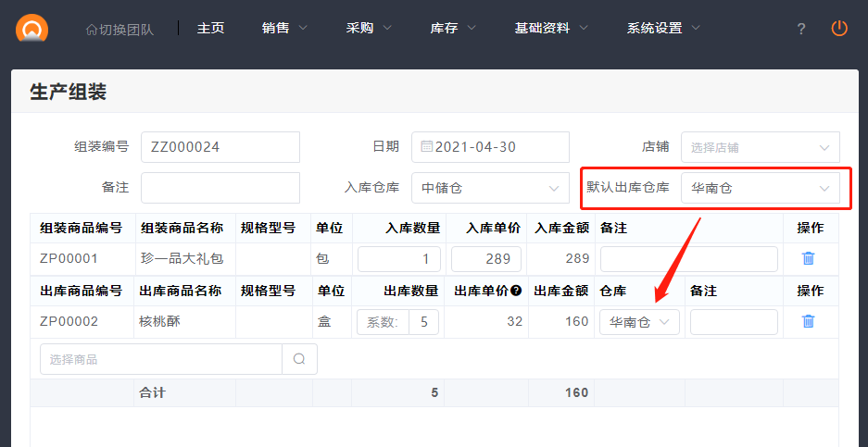Click the orange app logo icon
The height and width of the screenshot is (447, 868).
(x=32, y=29)
